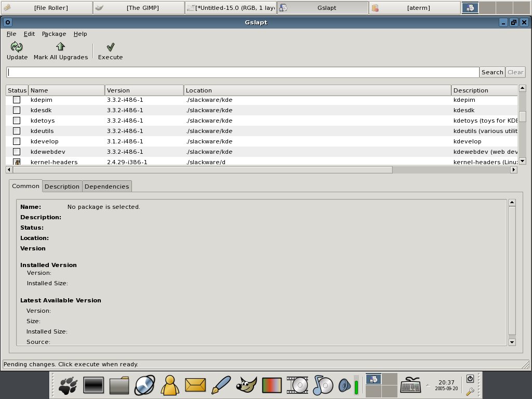
Task: Open the File menu
Action: (11, 34)
